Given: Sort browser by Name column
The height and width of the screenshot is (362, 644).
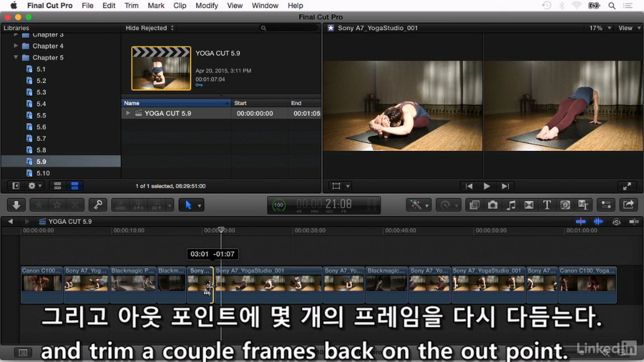Looking at the screenshot, I should coord(177,103).
